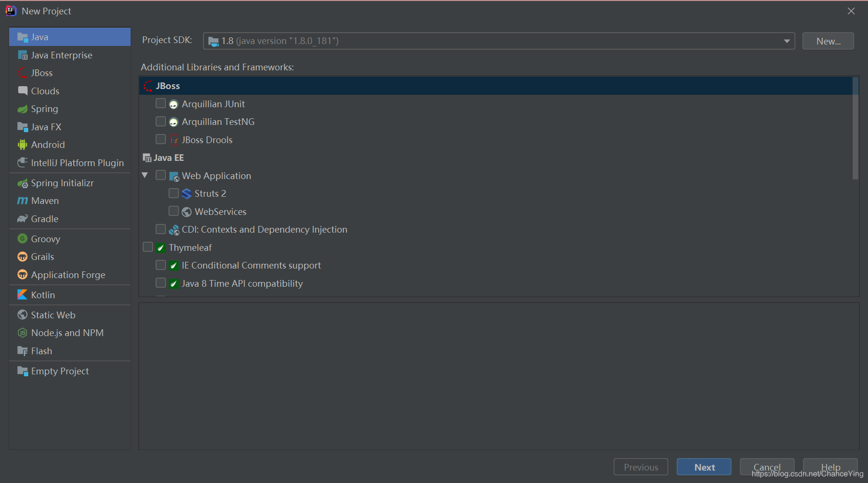
Task: Select the JBoss group header row
Action: pyautogui.click(x=496, y=86)
